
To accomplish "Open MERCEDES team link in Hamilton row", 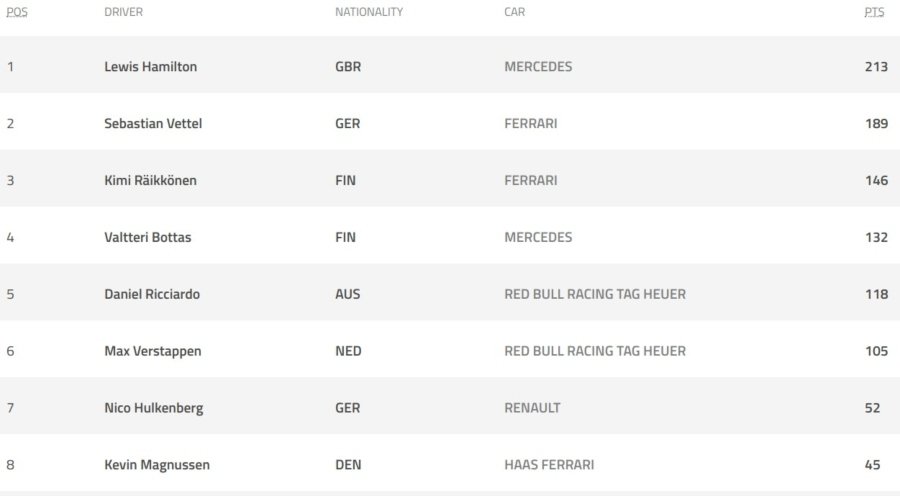I will [x=538, y=67].
